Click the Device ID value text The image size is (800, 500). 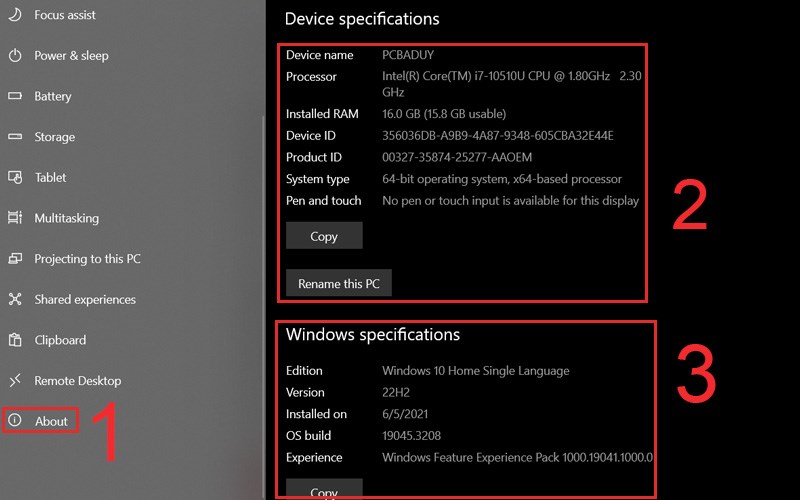coord(497,136)
